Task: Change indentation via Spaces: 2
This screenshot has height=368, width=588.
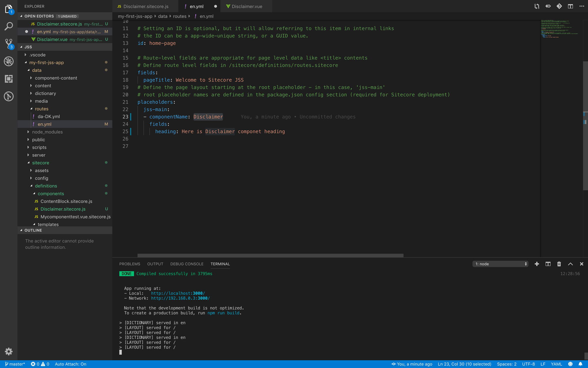Action: (507, 364)
